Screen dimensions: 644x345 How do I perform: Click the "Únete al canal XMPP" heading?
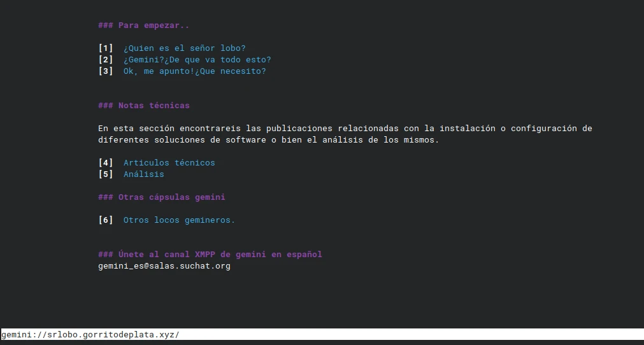point(210,255)
